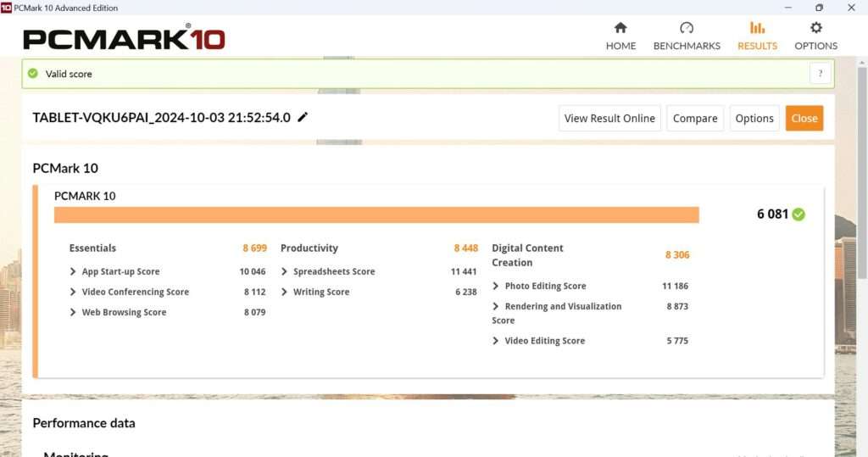Click the question mark help icon

point(820,74)
